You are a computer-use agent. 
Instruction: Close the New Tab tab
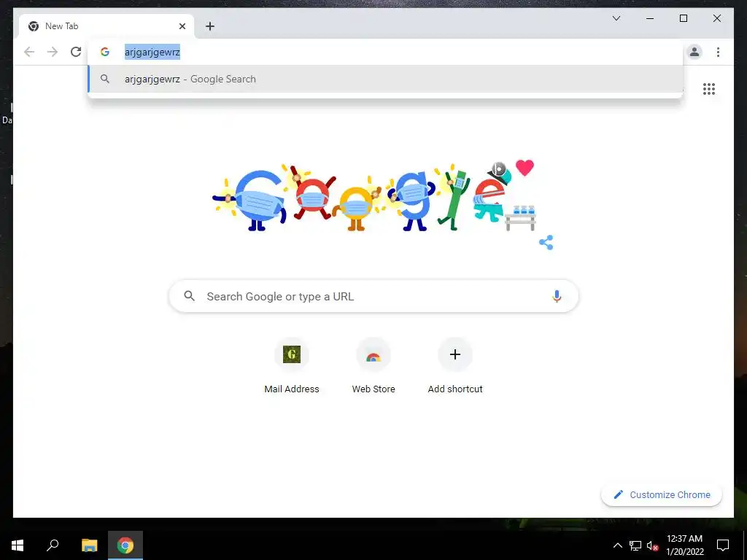[182, 26]
